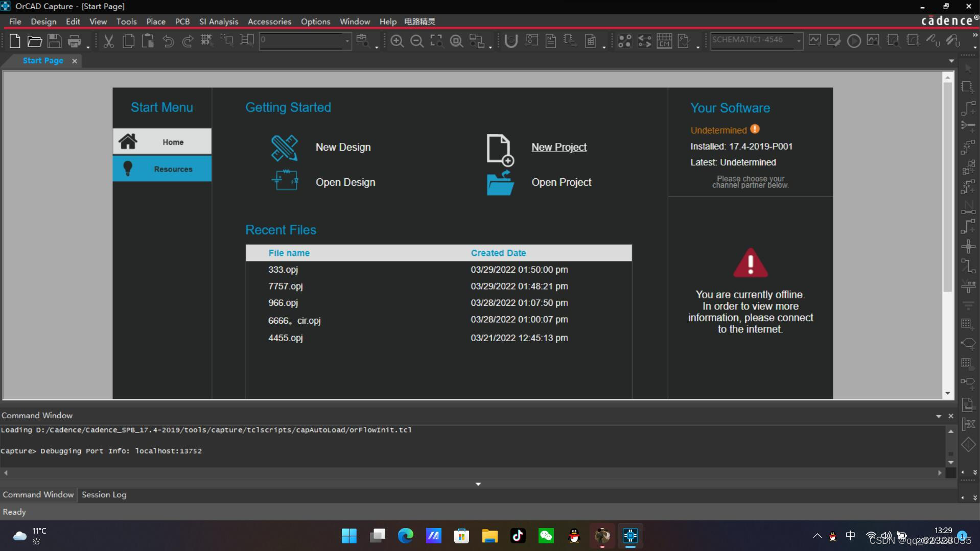Click the New Project page icon
The image size is (980, 551).
click(500, 150)
